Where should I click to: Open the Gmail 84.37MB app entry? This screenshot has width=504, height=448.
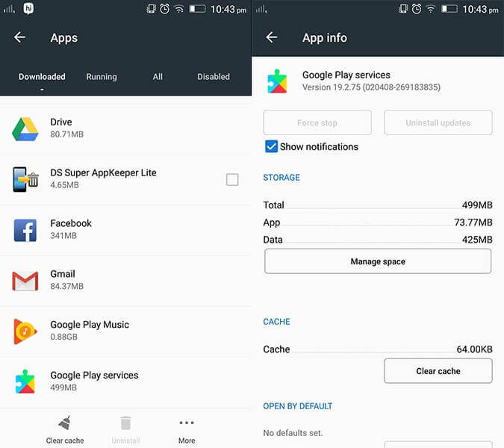[125, 281]
